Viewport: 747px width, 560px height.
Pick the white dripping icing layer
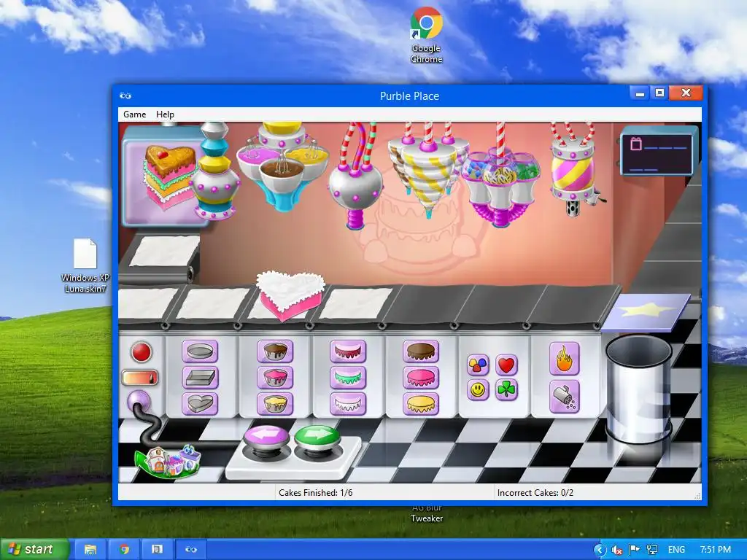tap(348, 404)
